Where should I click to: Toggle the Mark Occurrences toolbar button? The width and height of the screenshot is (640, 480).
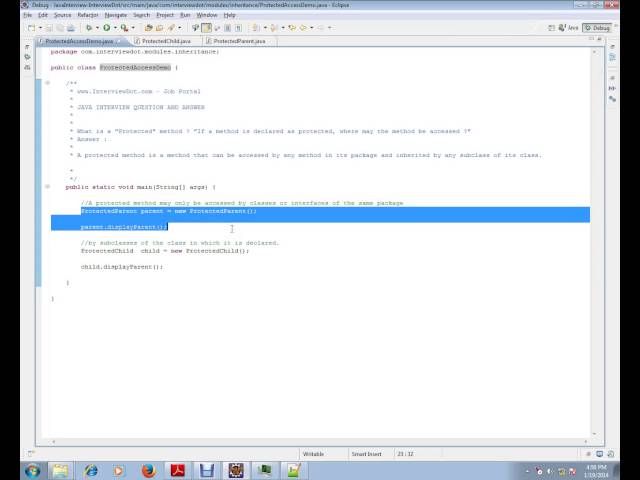click(x=207, y=28)
